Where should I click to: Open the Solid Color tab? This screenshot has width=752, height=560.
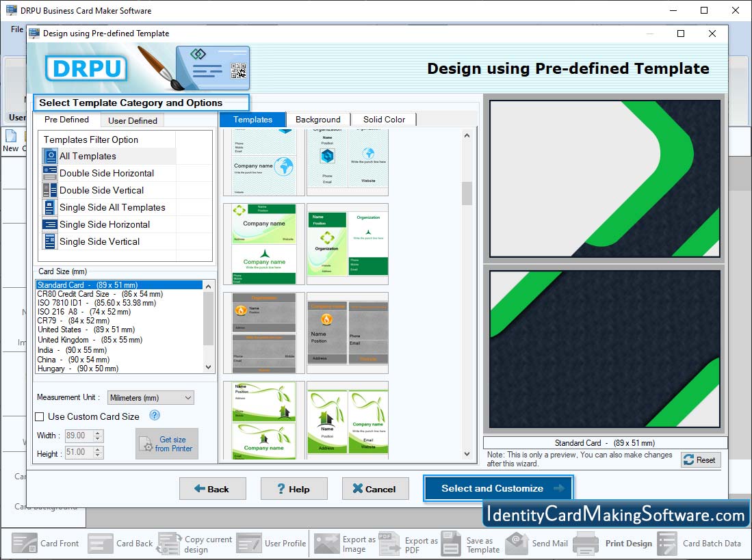384,120
